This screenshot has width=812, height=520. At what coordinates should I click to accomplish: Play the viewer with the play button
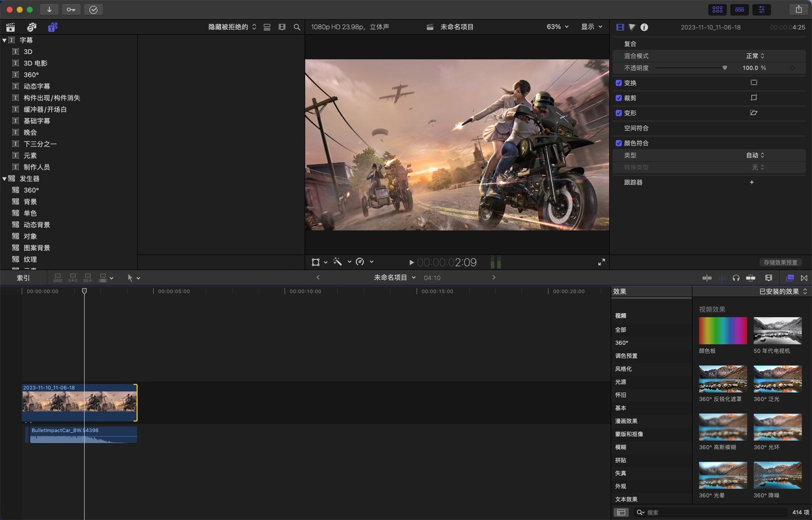(411, 263)
